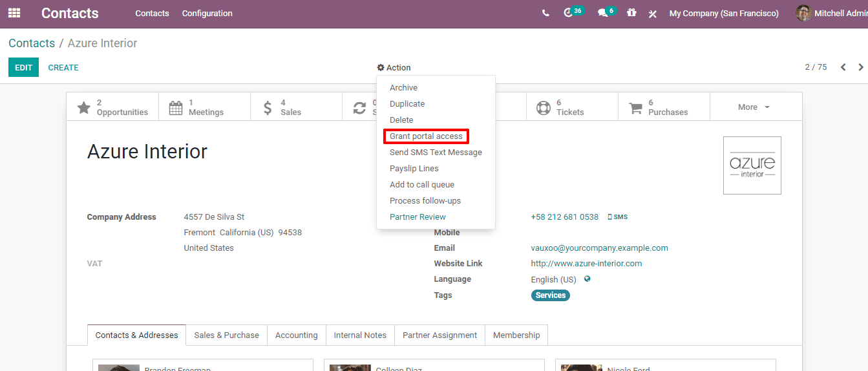Viewport: 868px width, 371px height.
Task: Click the Contacts app title
Action: click(x=70, y=13)
